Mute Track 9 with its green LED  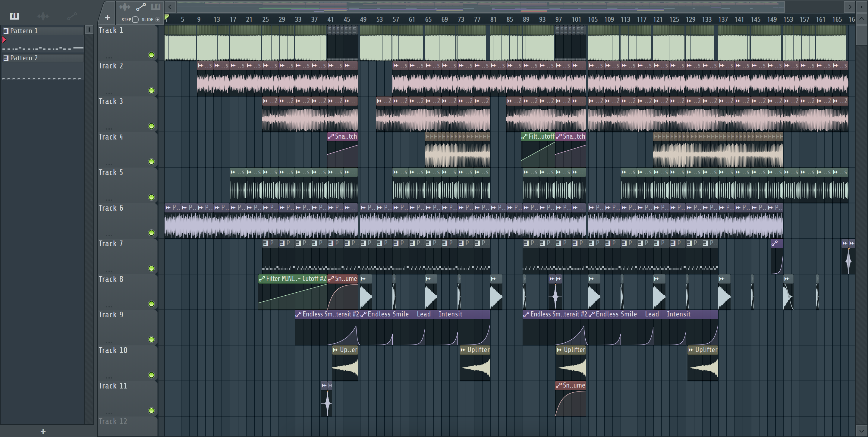tap(151, 340)
